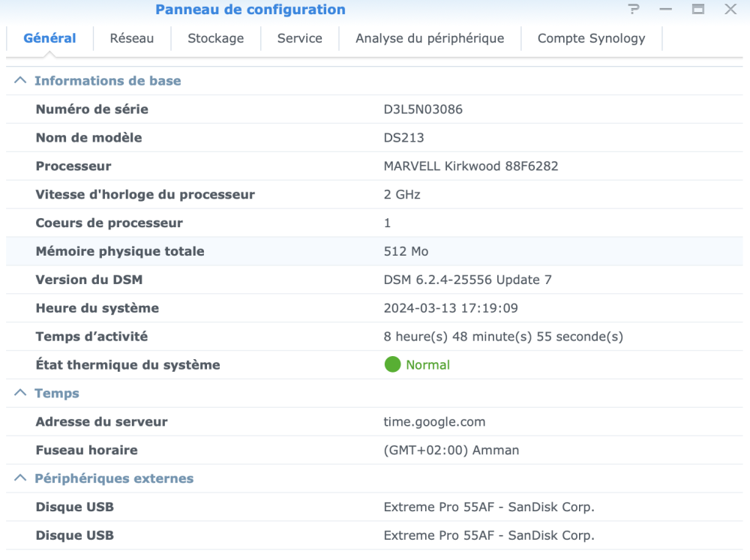750x560 pixels.
Task: Click the help question mark icon
Action: pyautogui.click(x=634, y=10)
